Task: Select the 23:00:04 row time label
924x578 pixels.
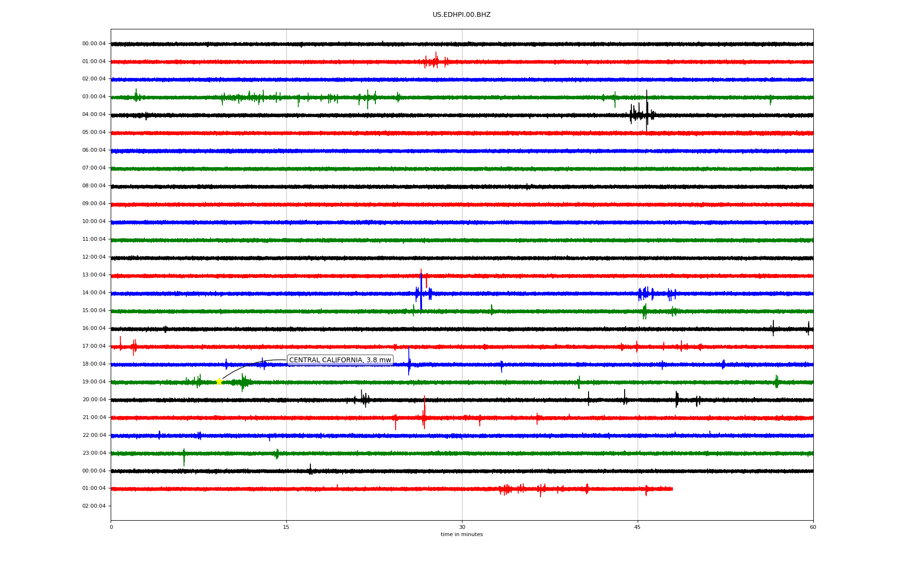Action: pyautogui.click(x=94, y=453)
